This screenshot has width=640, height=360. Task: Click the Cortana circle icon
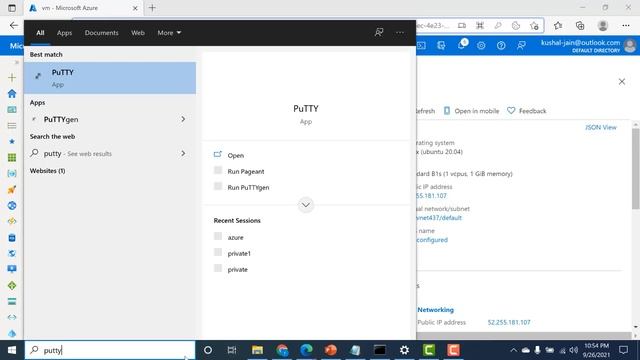coord(208,350)
